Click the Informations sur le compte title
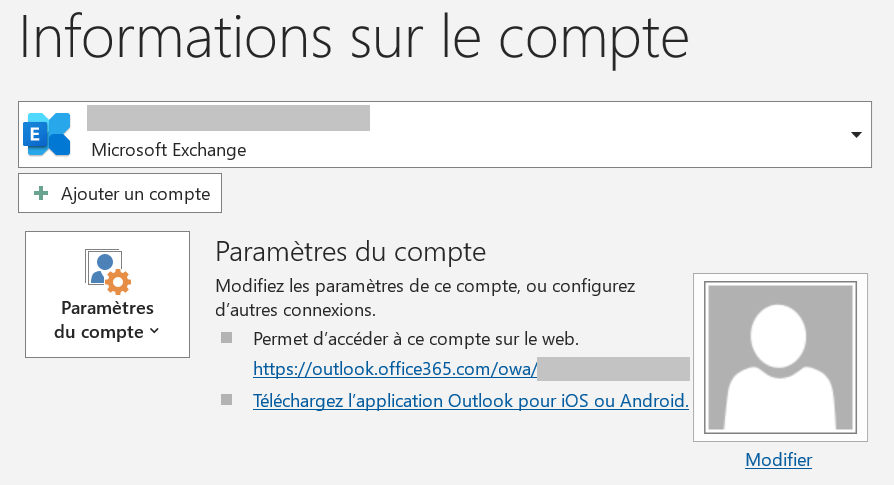 pos(354,38)
